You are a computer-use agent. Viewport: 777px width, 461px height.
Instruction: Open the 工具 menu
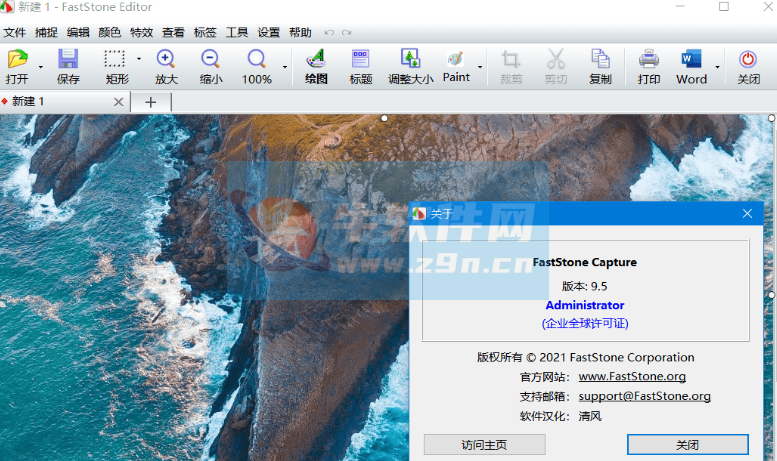(237, 33)
